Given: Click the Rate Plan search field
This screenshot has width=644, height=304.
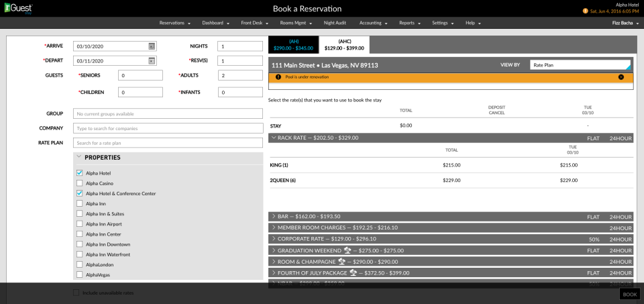Looking at the screenshot, I should [x=168, y=143].
